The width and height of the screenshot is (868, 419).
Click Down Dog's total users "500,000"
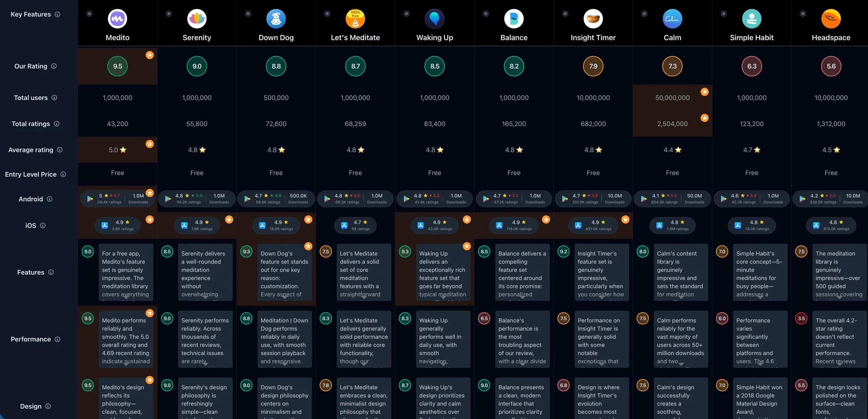coord(276,98)
